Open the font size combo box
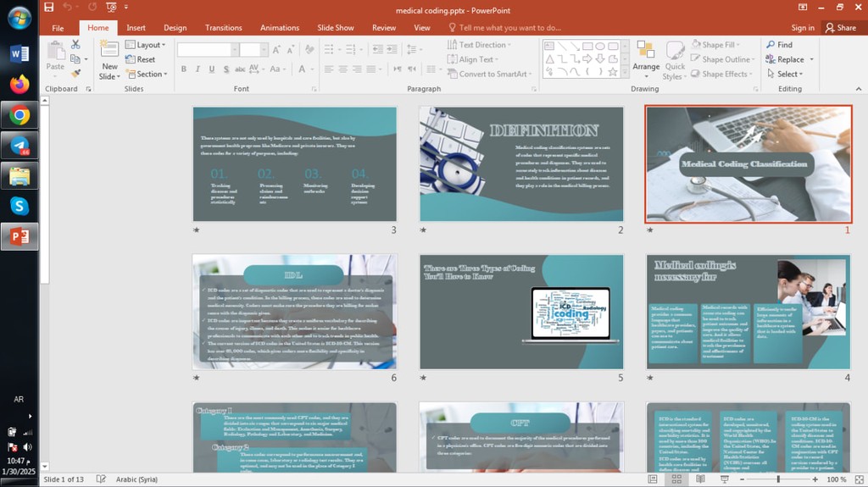868x487 pixels. pyautogui.click(x=253, y=50)
